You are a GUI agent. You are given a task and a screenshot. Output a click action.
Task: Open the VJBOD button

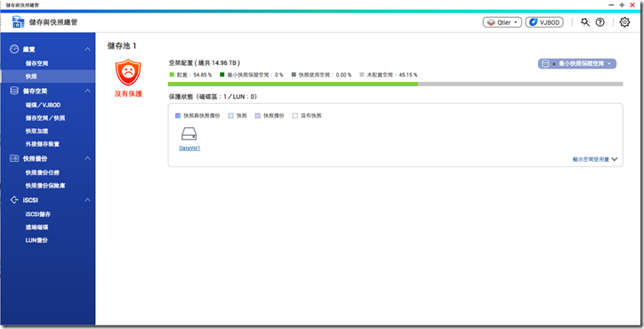[544, 22]
